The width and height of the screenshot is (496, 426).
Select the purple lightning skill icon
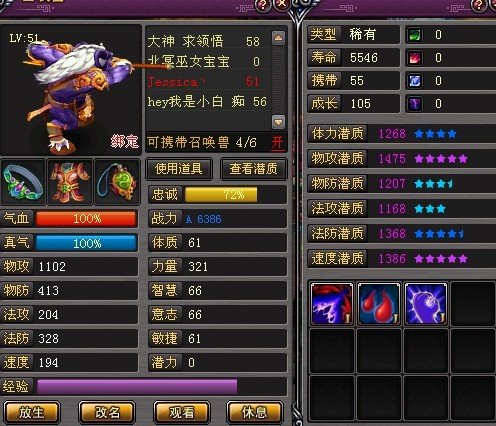(x=332, y=304)
